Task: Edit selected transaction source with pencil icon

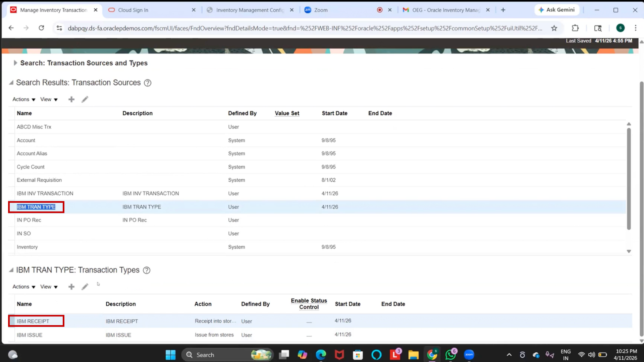Action: [x=85, y=99]
